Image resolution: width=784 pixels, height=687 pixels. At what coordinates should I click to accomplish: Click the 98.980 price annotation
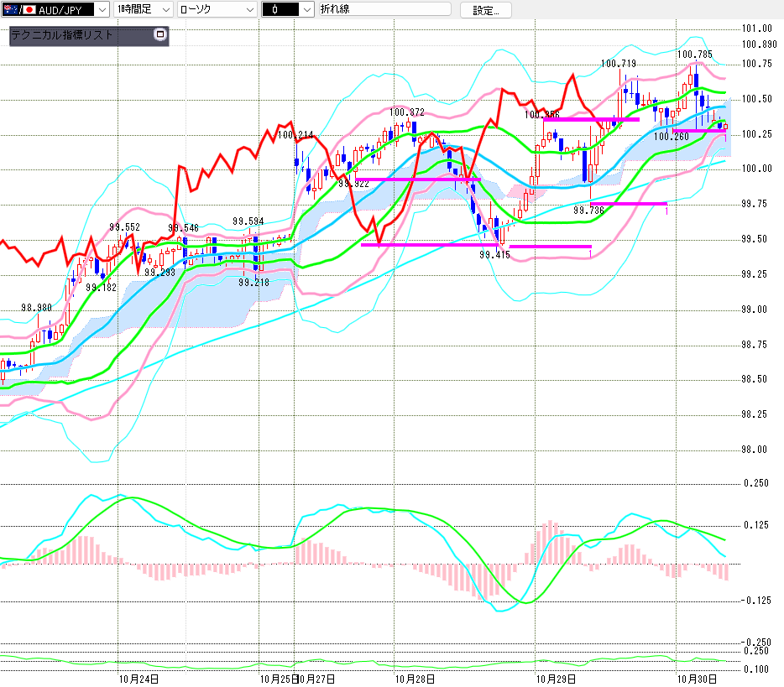click(36, 308)
